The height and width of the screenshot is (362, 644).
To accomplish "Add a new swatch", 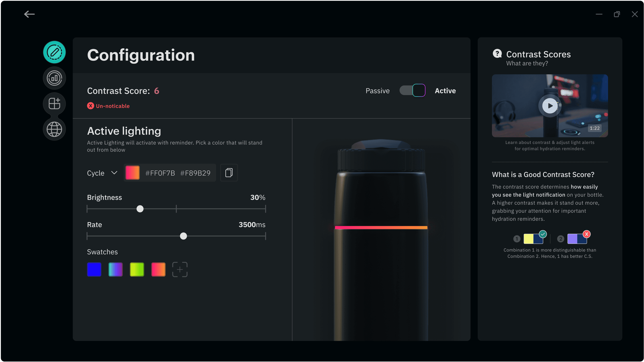I will pyautogui.click(x=180, y=270).
